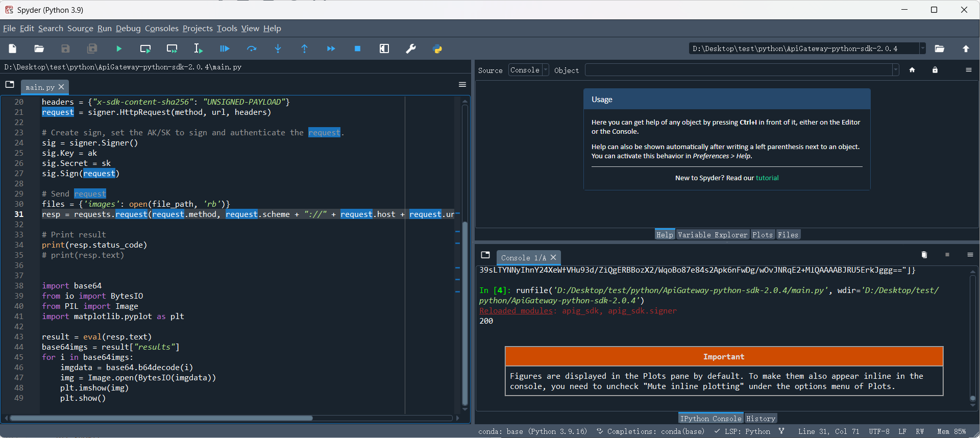Open Preferences via the wrench icon

[410, 49]
